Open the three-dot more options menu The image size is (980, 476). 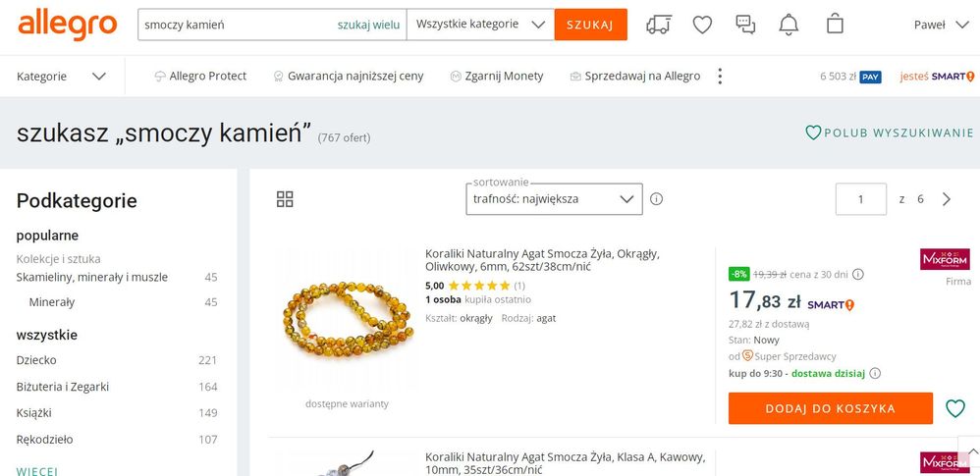pyautogui.click(x=720, y=77)
